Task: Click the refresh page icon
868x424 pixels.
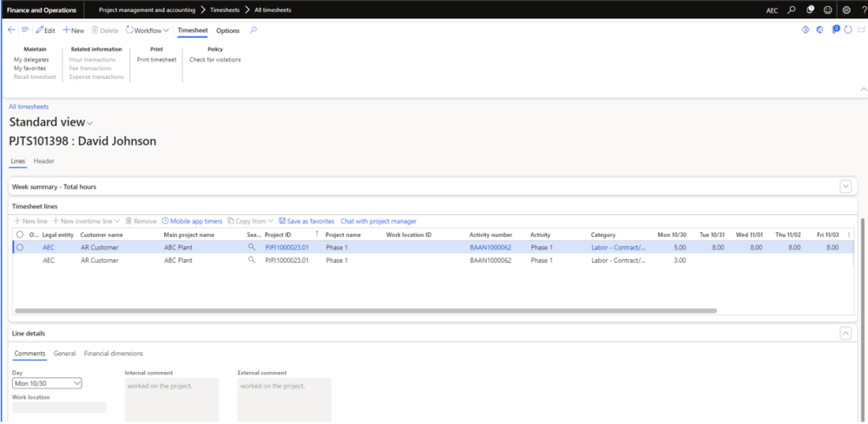Action: (847, 30)
